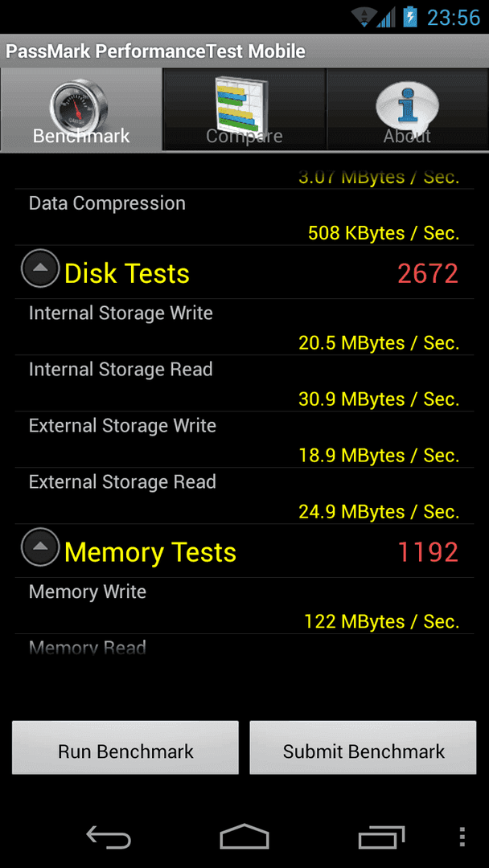The width and height of the screenshot is (489, 868).
Task: Tap the Wi-Fi signal status icon
Action: coord(364,17)
